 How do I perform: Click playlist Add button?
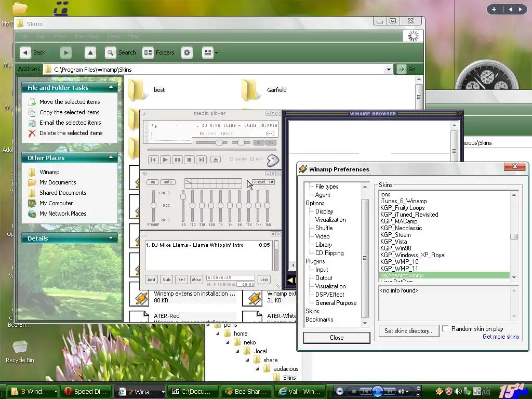151,280
